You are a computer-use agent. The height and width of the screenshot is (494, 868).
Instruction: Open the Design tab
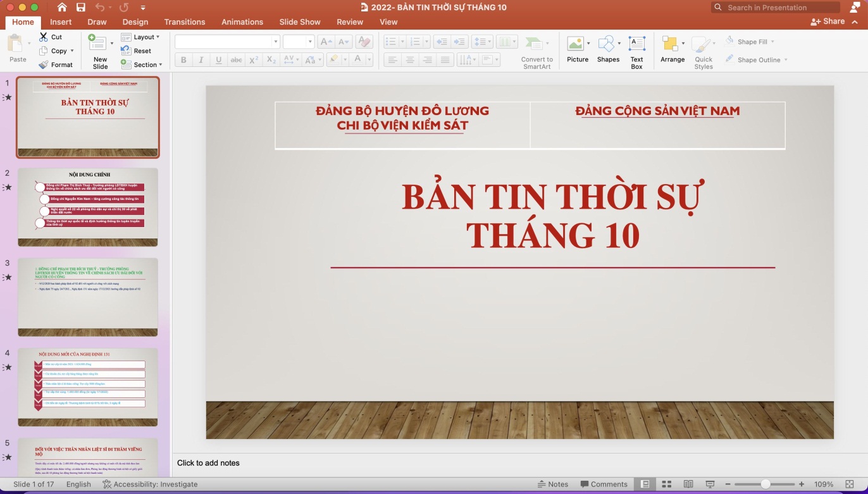tap(135, 22)
